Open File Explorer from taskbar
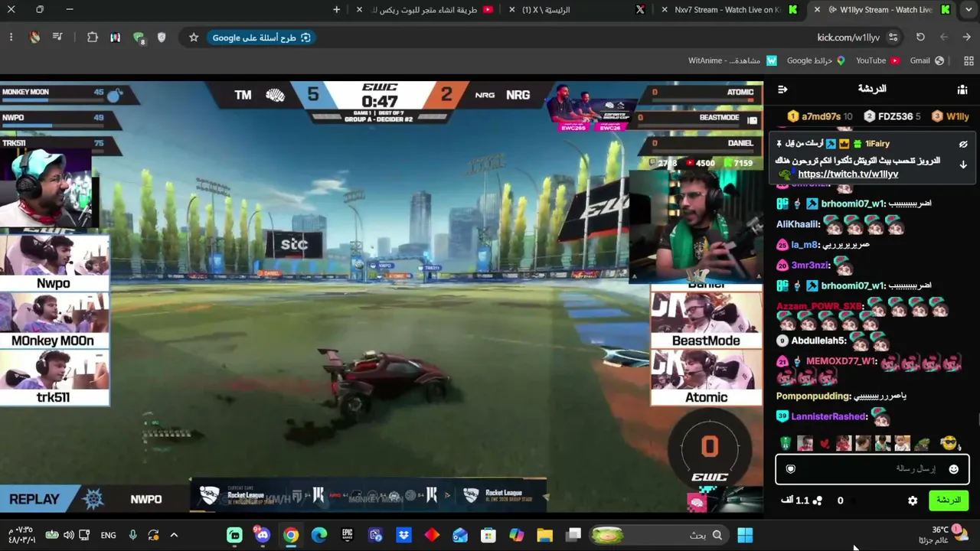This screenshot has width=980, height=551. pos(544,536)
